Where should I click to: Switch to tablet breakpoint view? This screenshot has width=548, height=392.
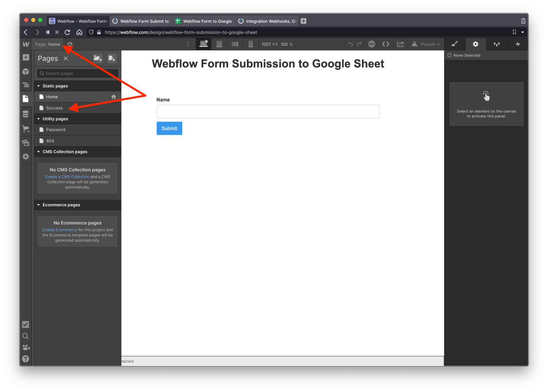click(x=219, y=44)
